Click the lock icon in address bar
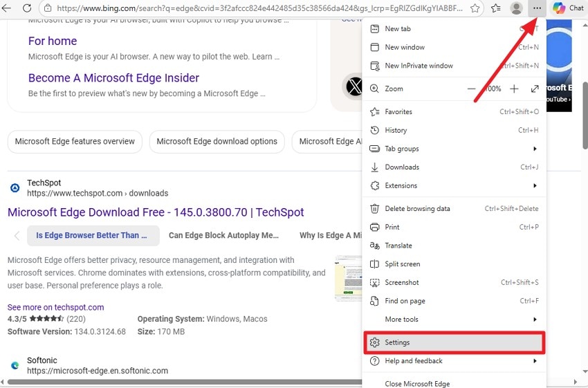The image size is (588, 388). pyautogui.click(x=48, y=8)
